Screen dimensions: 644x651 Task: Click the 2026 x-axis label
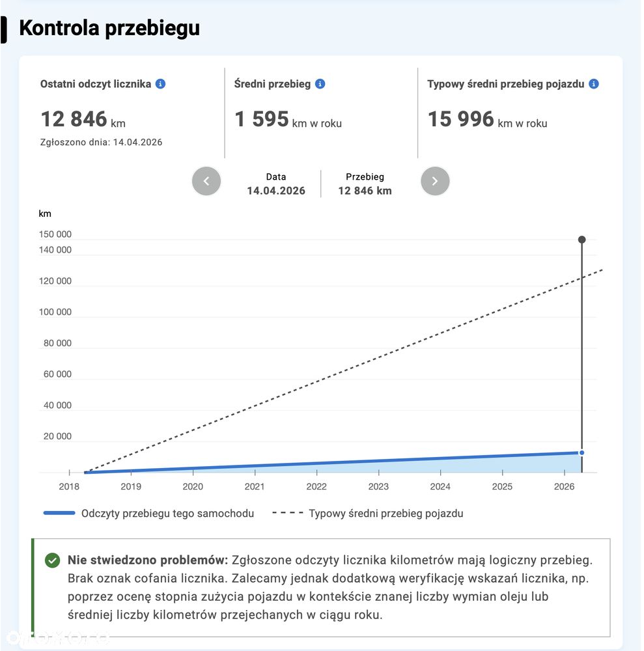tap(564, 486)
